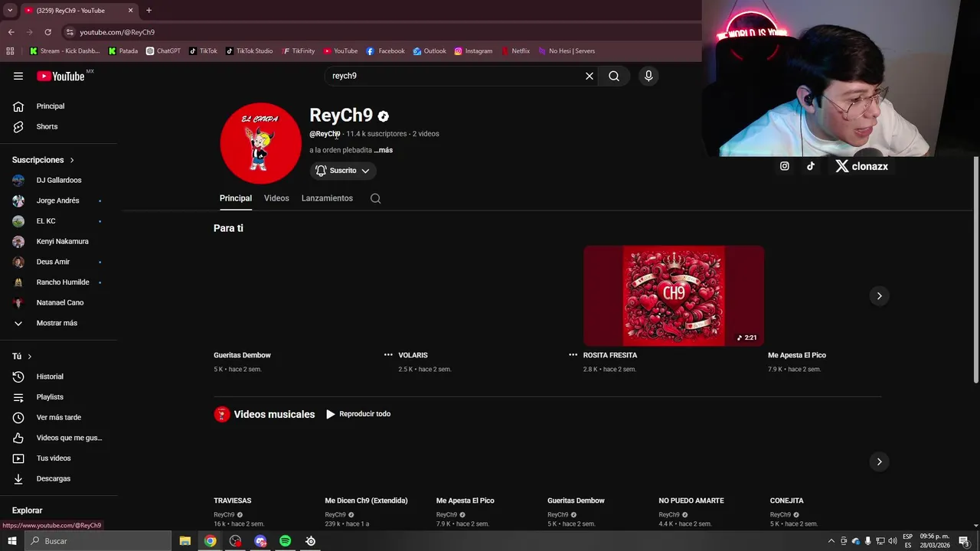Open the ChatGPT bookmark

[163, 51]
